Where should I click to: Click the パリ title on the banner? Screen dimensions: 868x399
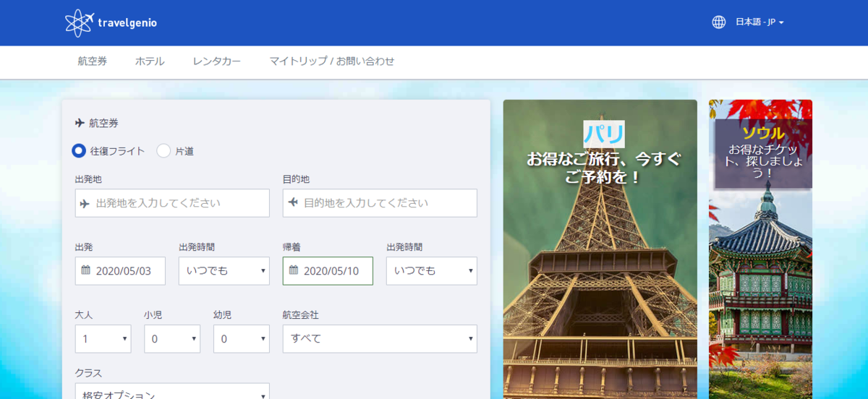point(604,134)
